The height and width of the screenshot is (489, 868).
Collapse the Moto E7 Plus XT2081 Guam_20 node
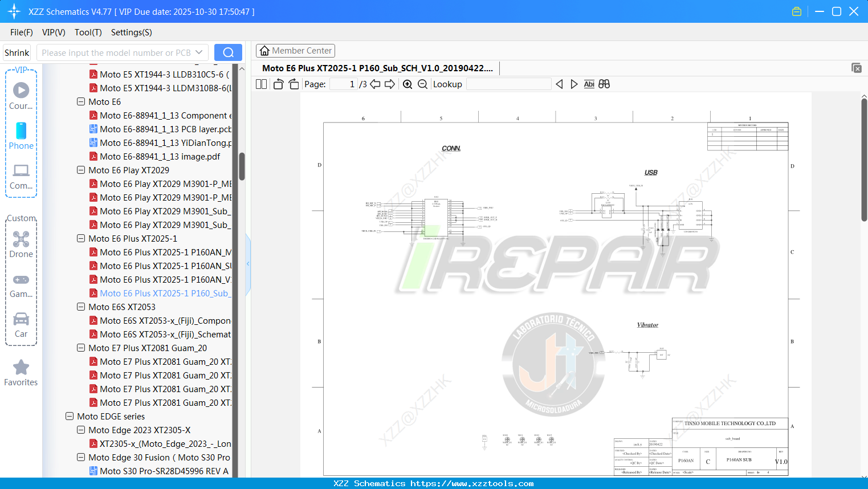coord(81,348)
